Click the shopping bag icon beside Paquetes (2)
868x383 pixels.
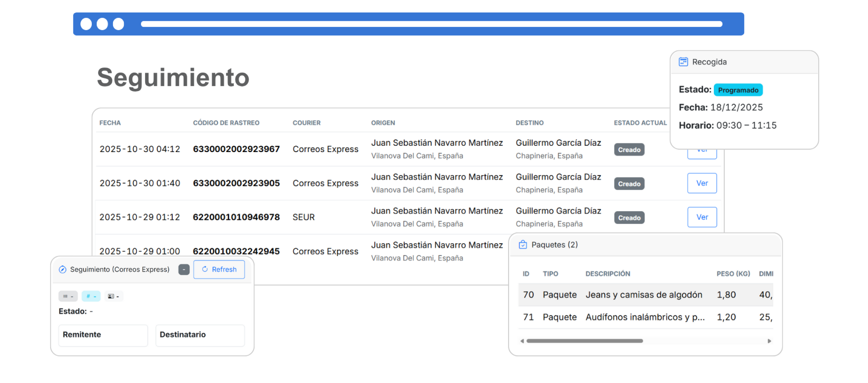tap(523, 245)
